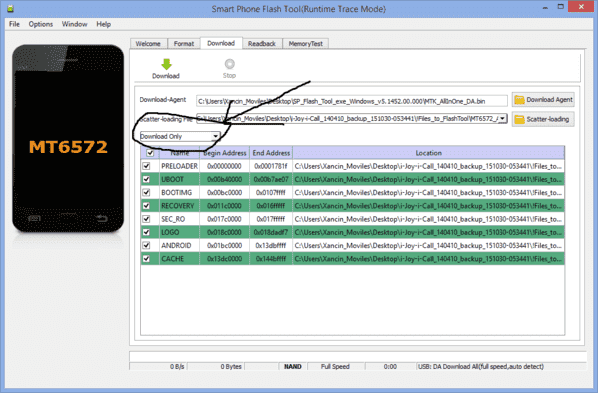
Task: Select the RECOVERY name cell
Action: [179, 206]
